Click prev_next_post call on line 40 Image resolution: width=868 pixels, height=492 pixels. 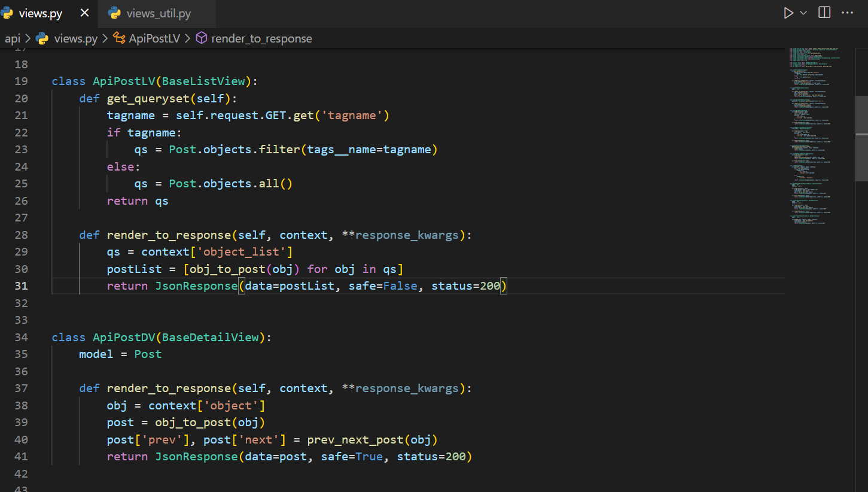point(355,439)
